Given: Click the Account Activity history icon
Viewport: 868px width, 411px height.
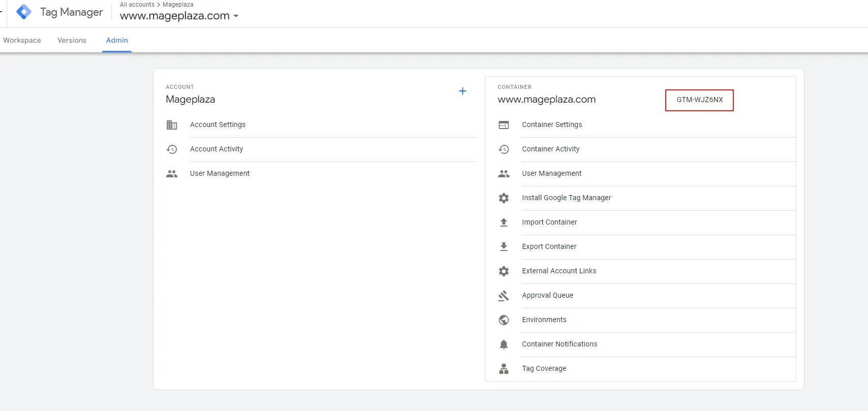Looking at the screenshot, I should tap(172, 149).
